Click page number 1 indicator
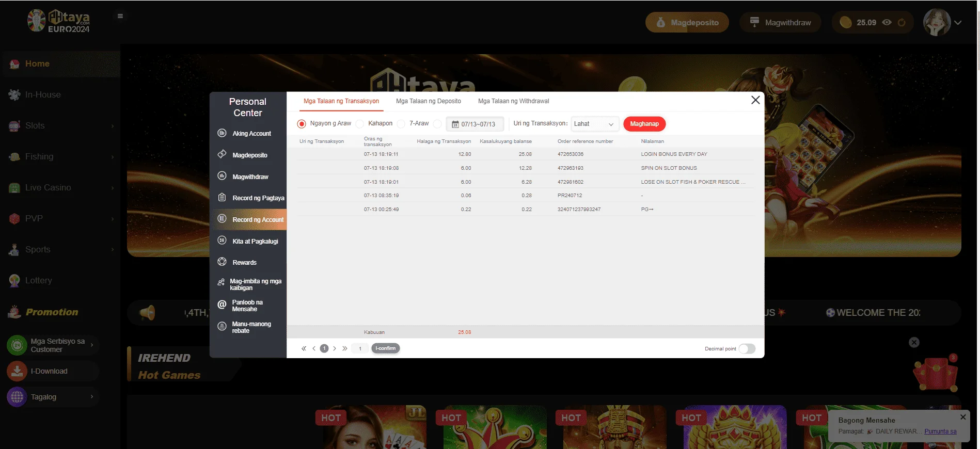The width and height of the screenshot is (980, 449). (x=324, y=348)
